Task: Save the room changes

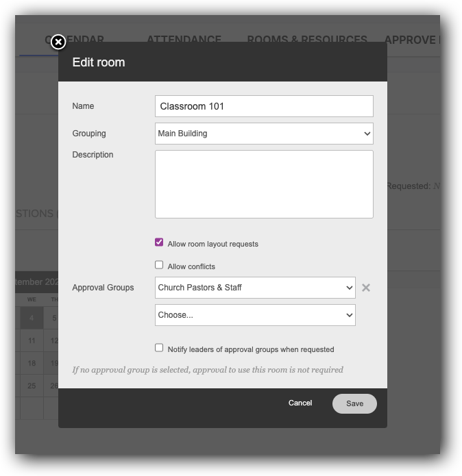Action: point(354,403)
